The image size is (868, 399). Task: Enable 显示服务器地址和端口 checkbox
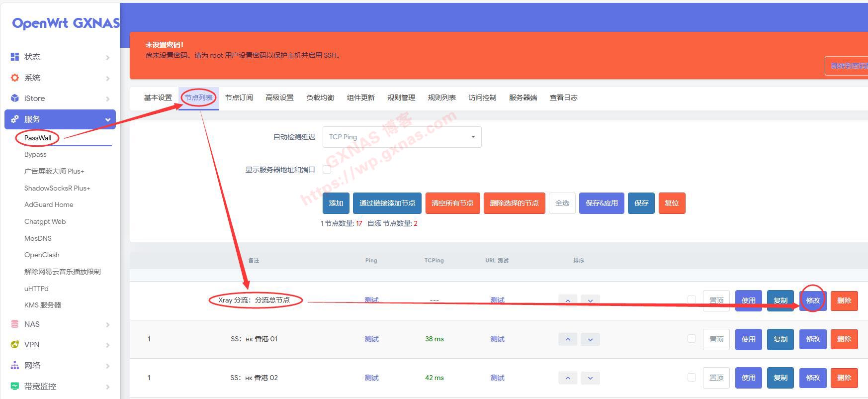click(327, 170)
